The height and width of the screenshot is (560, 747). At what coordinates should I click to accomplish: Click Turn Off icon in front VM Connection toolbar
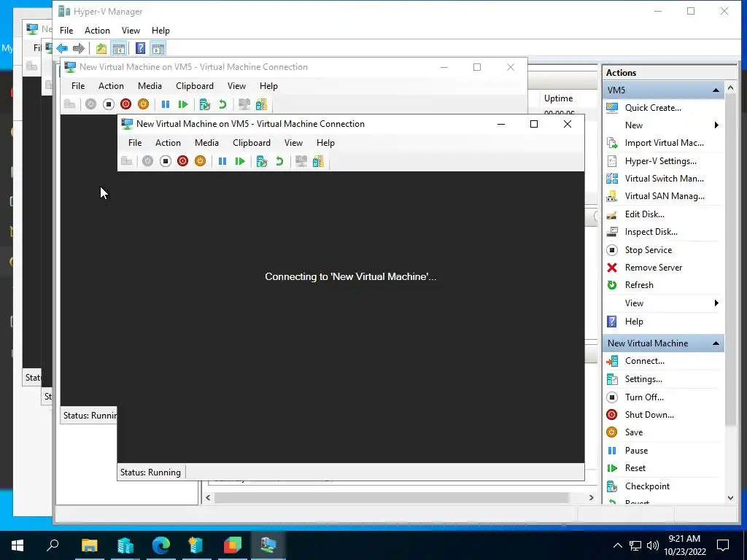click(166, 161)
